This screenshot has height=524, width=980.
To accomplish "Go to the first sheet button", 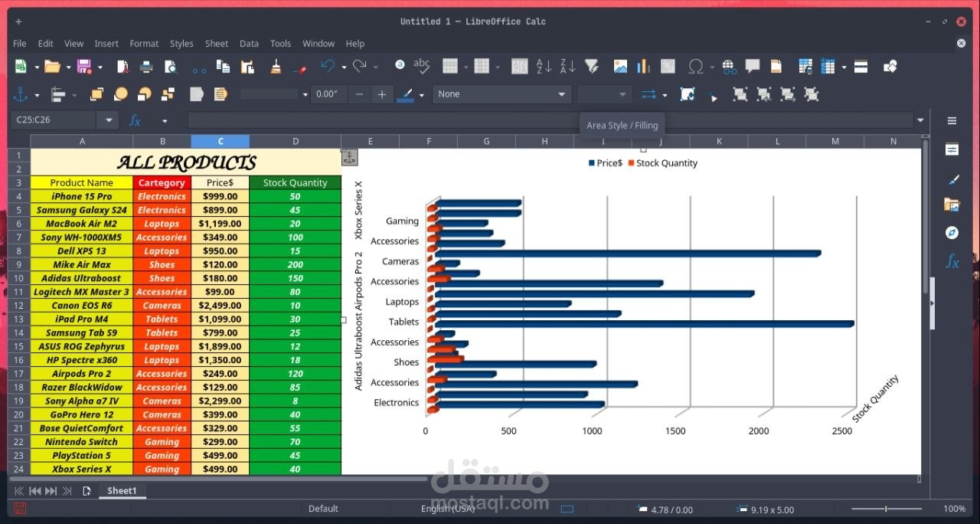I will (x=18, y=491).
